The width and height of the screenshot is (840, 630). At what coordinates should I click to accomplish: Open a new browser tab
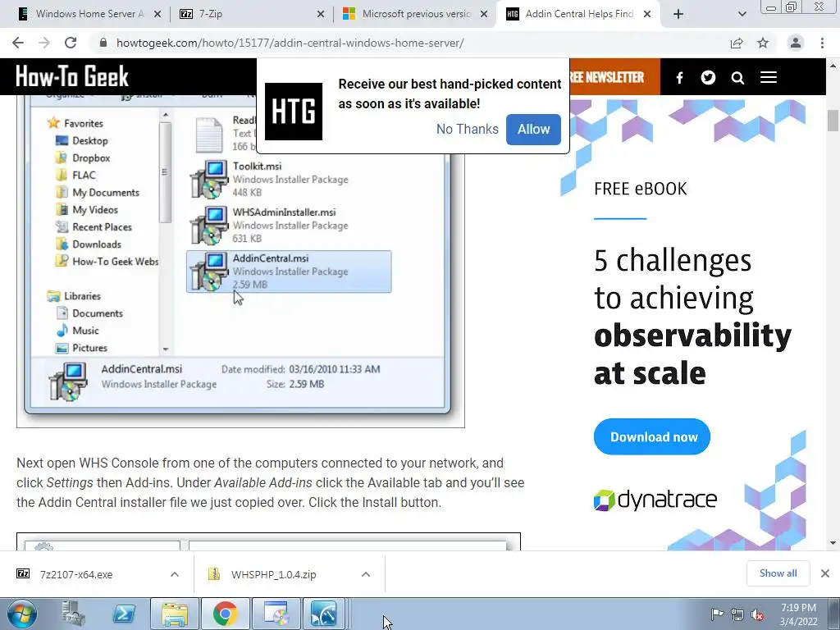click(x=678, y=14)
